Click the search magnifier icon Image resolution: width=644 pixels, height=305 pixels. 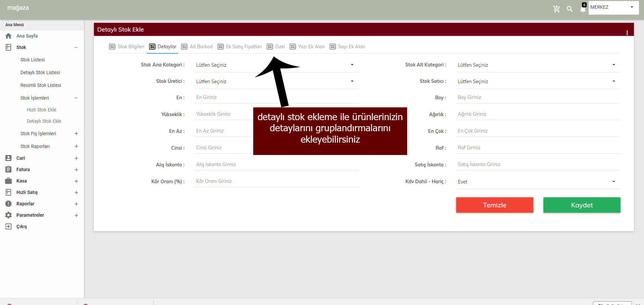(x=570, y=9)
